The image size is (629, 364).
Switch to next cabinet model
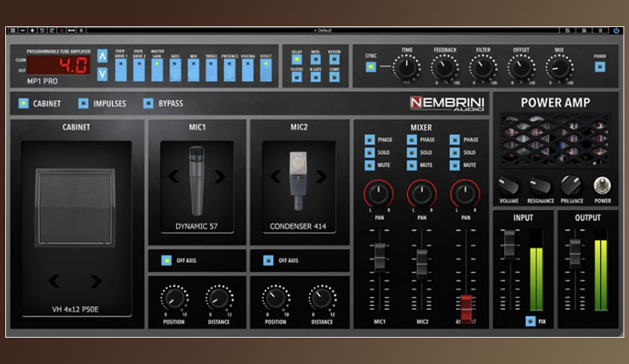pyautogui.click(x=96, y=281)
